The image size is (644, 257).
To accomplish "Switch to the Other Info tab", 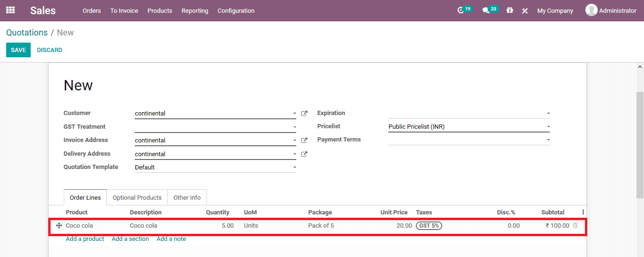I will [x=187, y=197].
